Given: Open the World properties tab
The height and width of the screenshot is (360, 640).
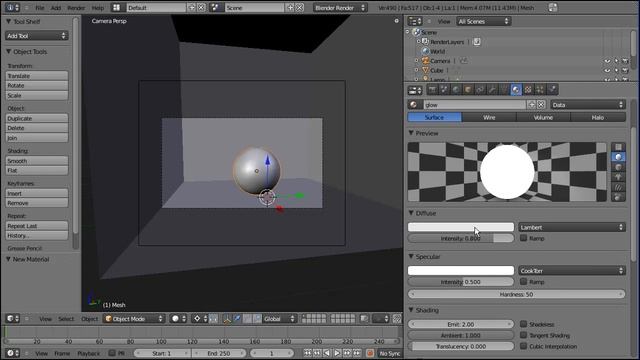Looking at the screenshot, I should tap(456, 89).
